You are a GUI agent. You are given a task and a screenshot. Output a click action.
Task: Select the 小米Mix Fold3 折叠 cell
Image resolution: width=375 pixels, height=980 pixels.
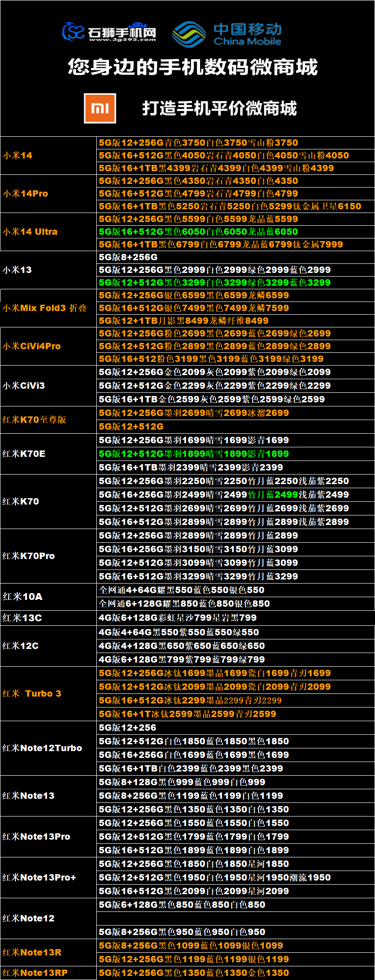[x=49, y=308]
